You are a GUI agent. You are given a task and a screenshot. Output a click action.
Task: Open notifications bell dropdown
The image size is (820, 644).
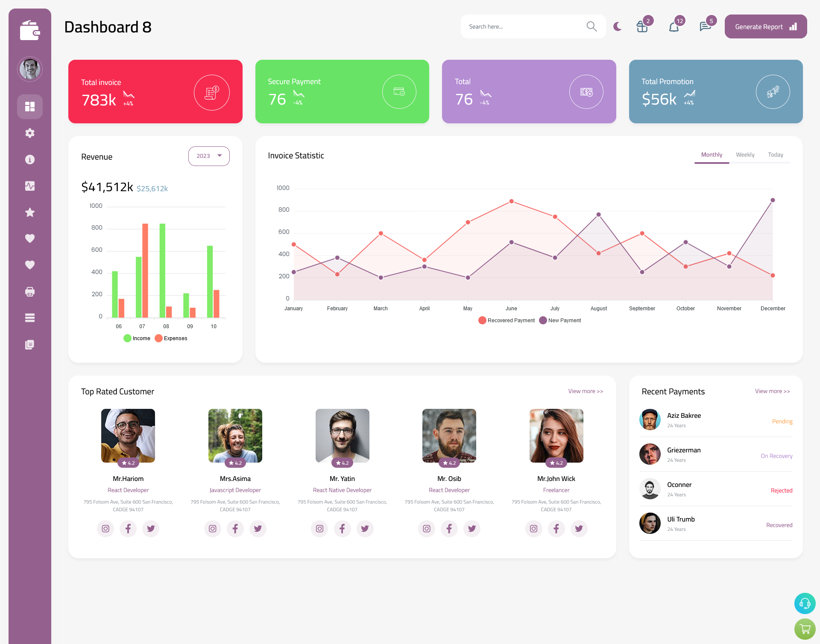[x=674, y=26]
